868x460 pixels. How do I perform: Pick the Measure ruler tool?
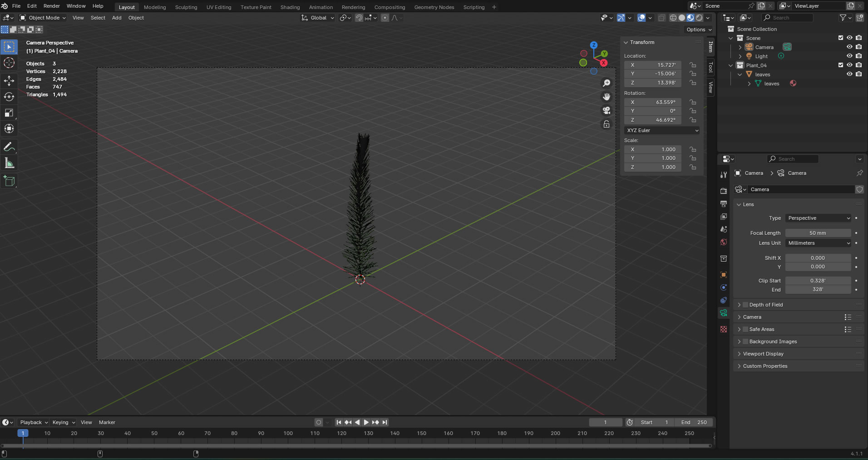tap(9, 163)
